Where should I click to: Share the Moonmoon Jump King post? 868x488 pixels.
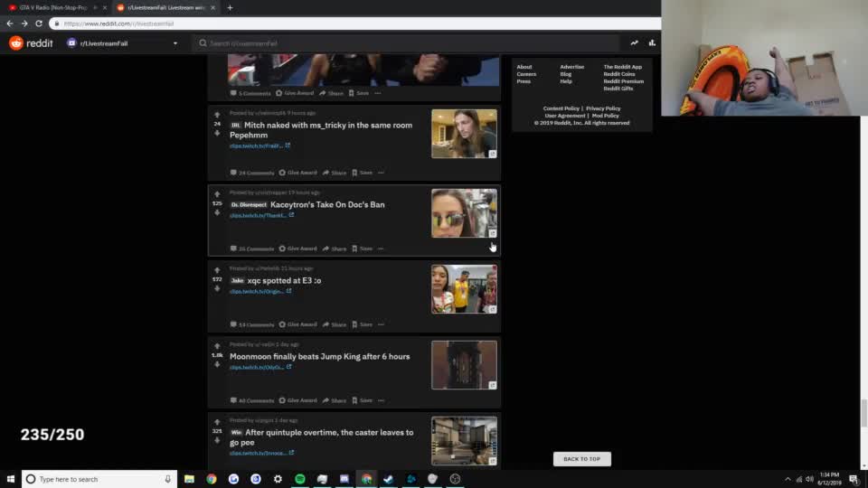[x=335, y=400]
